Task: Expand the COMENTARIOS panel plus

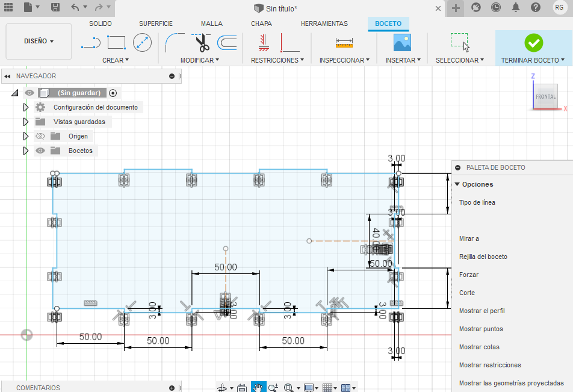Action: [x=172, y=388]
